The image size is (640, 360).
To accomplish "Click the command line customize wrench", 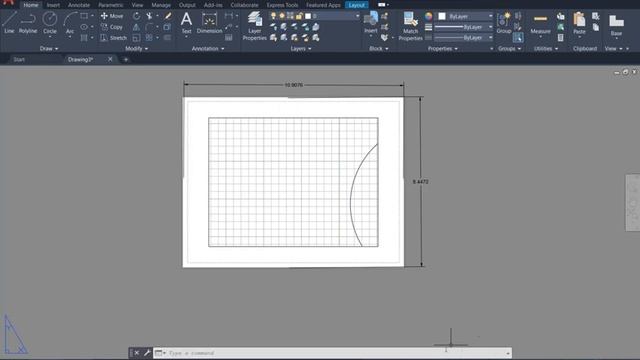I will (x=147, y=353).
